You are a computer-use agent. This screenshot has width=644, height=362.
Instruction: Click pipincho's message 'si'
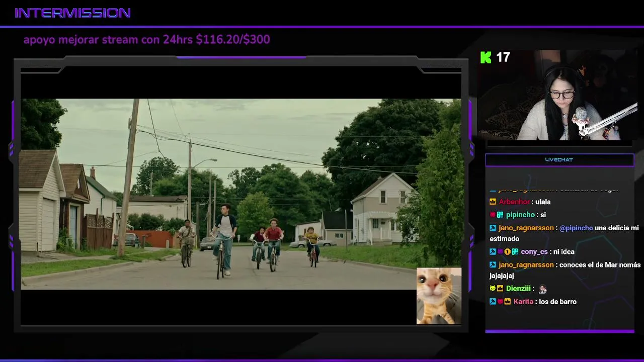pyautogui.click(x=543, y=215)
